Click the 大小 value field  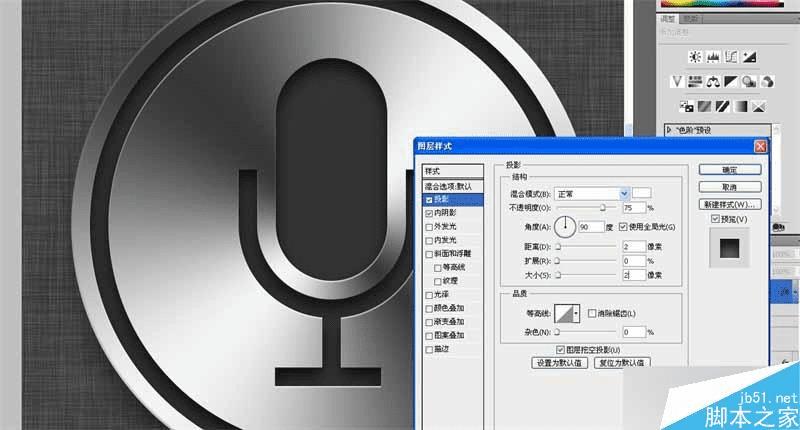[x=634, y=275]
